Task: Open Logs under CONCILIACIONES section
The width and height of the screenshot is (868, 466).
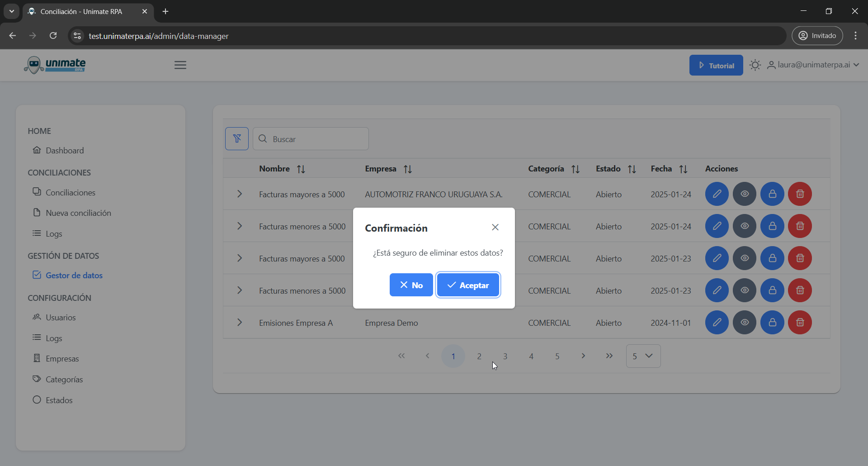Action: click(x=47, y=233)
